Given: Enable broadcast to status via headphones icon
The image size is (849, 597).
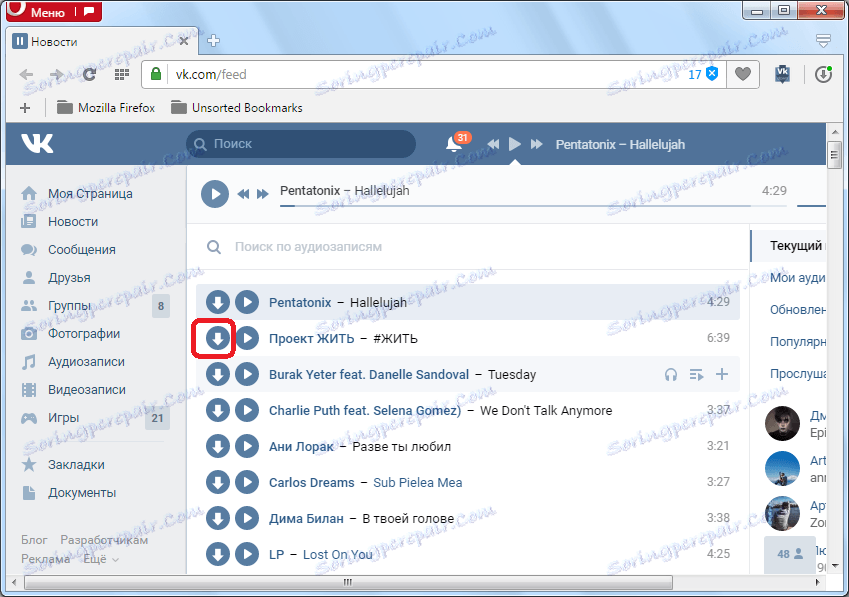Looking at the screenshot, I should [x=669, y=374].
